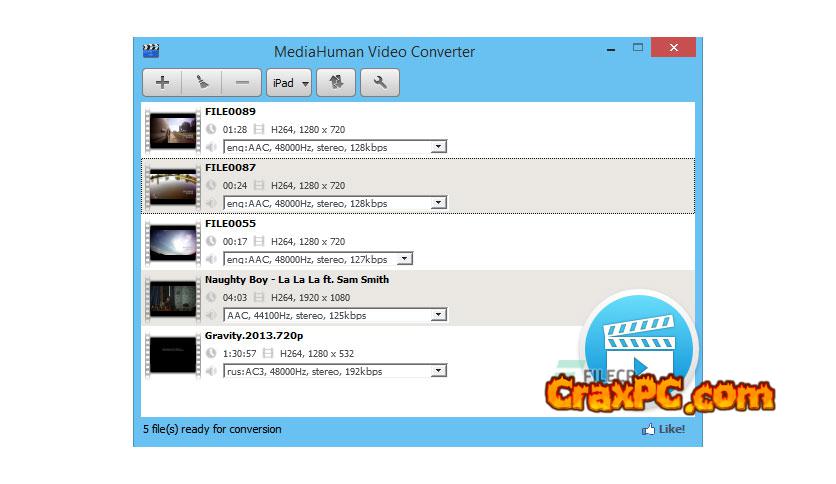This screenshot has width=836, height=484.
Task: Select the FILE0089 video thumbnail
Action: tap(172, 130)
